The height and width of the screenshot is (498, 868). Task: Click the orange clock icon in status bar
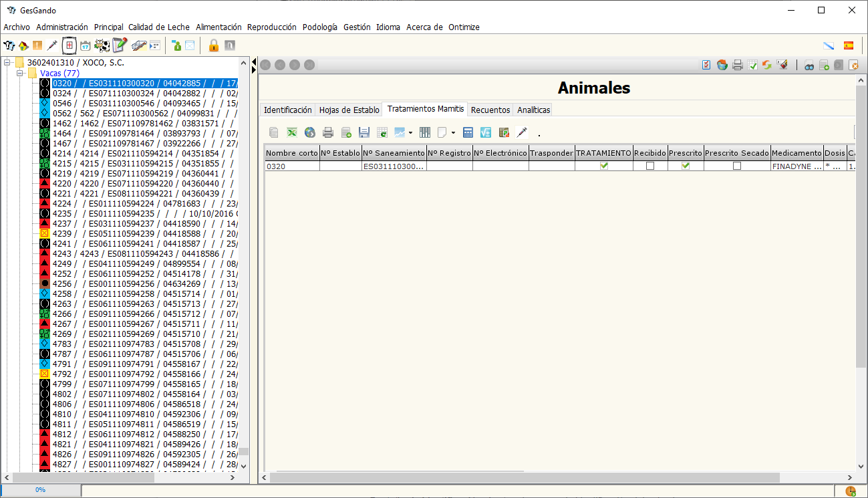[x=851, y=491]
